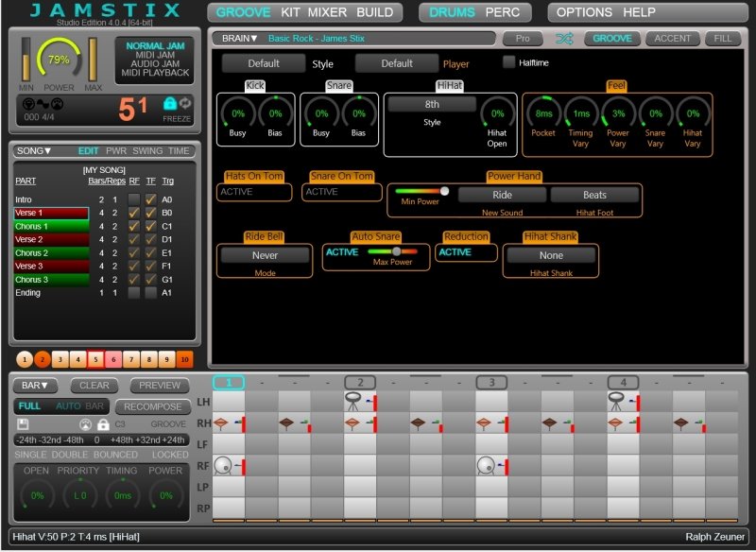This screenshot has height=552, width=756.
Task: Select the kick drum hit on RF beat 1
Action: 229,466
